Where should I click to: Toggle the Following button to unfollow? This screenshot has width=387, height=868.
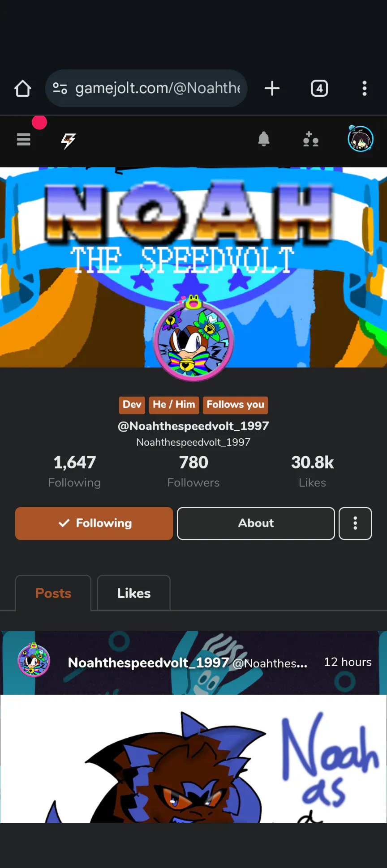94,523
